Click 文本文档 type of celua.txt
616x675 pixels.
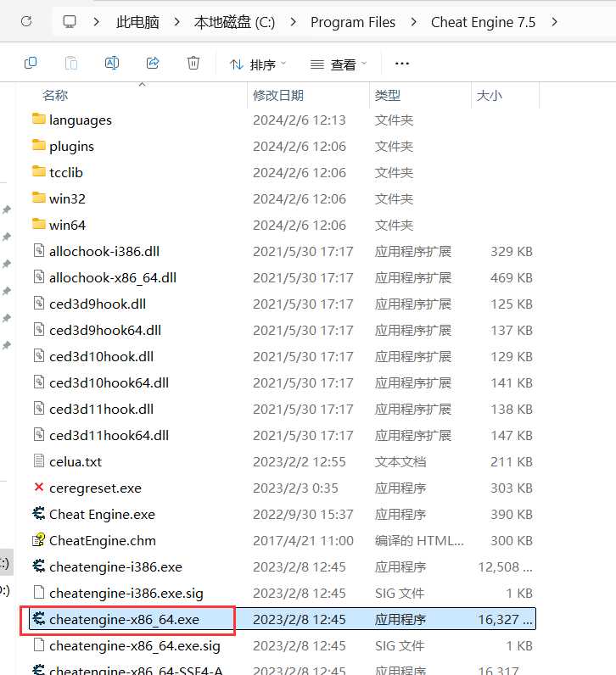[x=400, y=462]
